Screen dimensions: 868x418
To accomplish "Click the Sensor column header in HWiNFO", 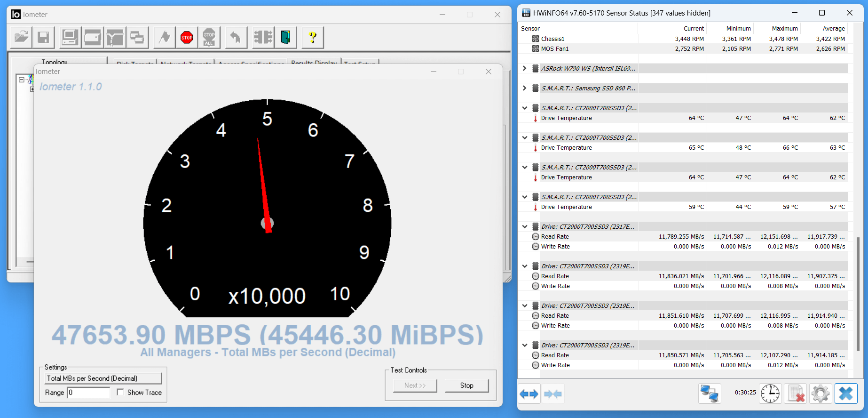I will pyautogui.click(x=578, y=28).
